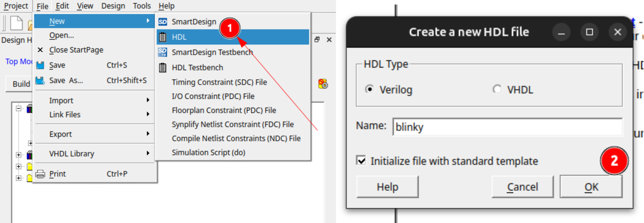Click the HDL document icon
644x223 pixels.
pos(163,37)
